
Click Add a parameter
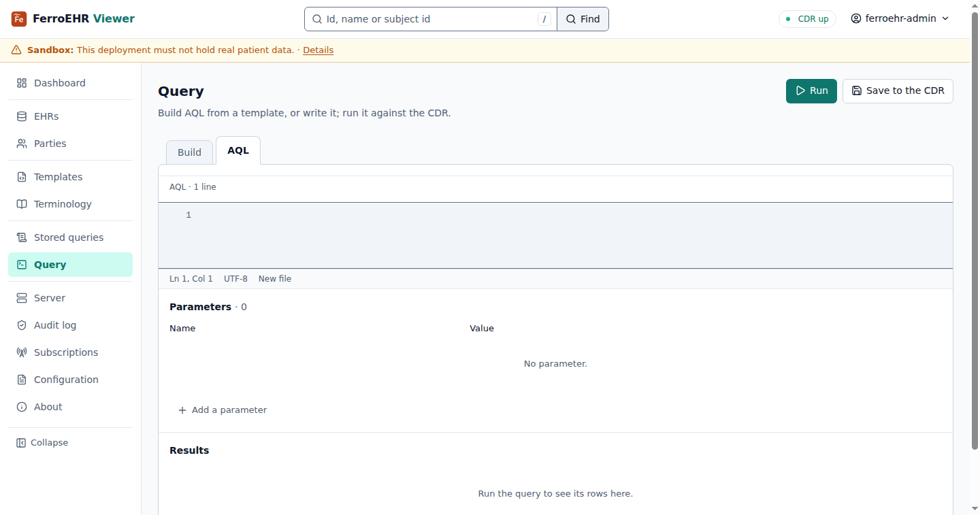coord(223,410)
